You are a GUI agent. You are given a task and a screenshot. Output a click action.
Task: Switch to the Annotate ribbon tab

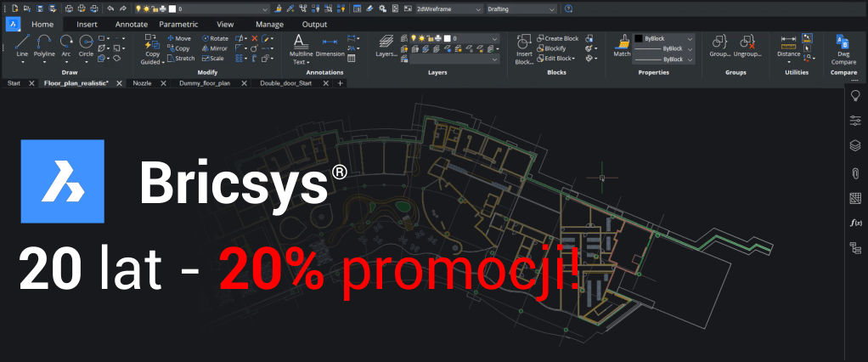click(x=131, y=25)
